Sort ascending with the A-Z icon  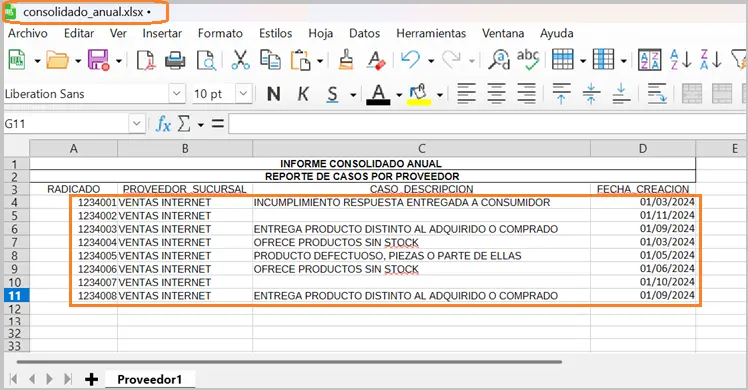[680, 60]
